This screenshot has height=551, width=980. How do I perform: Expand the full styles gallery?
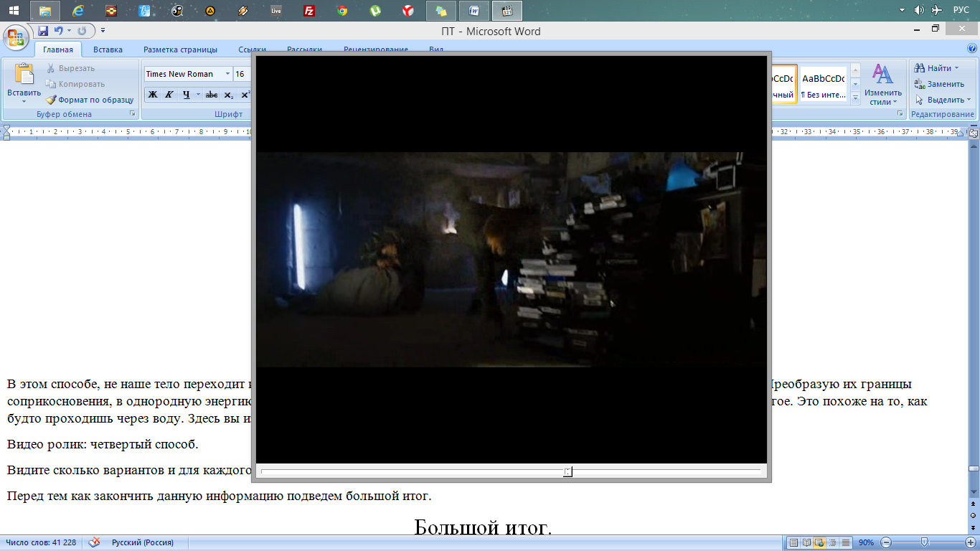(854, 98)
